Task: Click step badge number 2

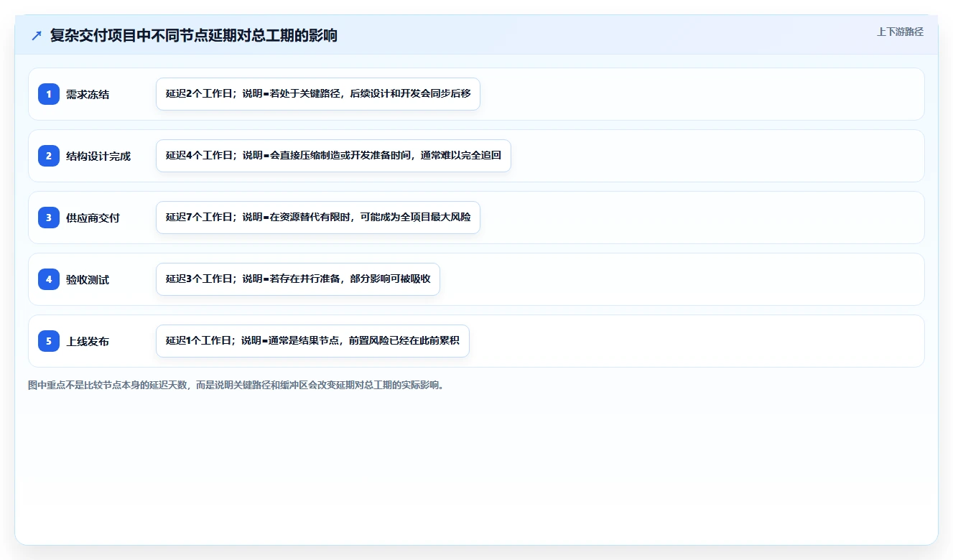Action: coord(49,156)
